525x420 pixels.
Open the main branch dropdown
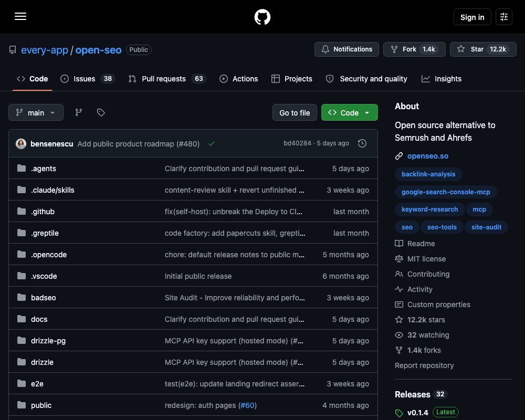[x=36, y=112]
